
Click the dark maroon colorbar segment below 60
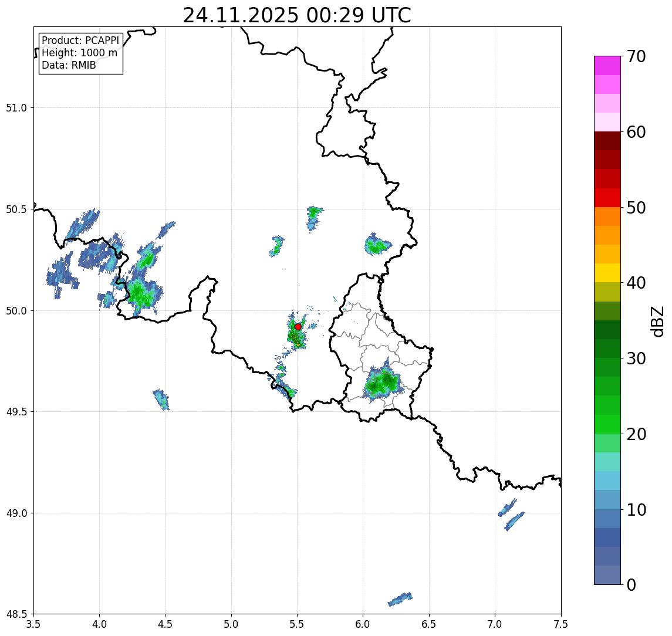click(x=607, y=141)
